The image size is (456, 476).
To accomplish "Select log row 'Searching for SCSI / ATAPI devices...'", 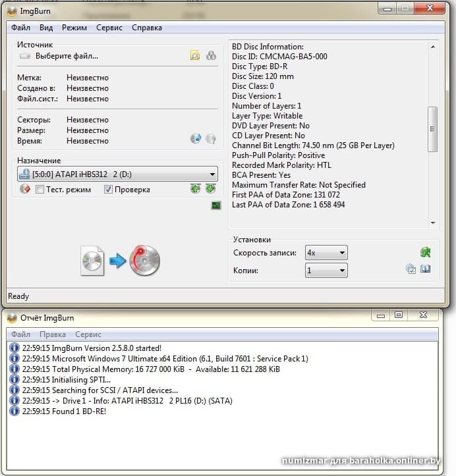I will (100, 390).
